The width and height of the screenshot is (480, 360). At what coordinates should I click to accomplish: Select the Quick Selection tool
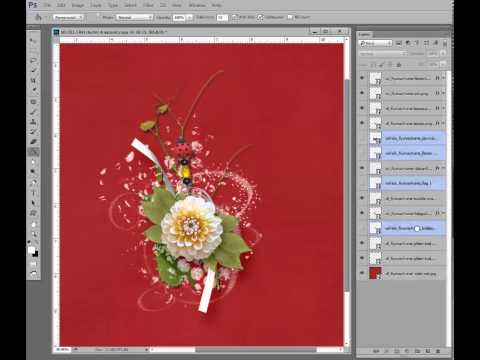coord(33,70)
